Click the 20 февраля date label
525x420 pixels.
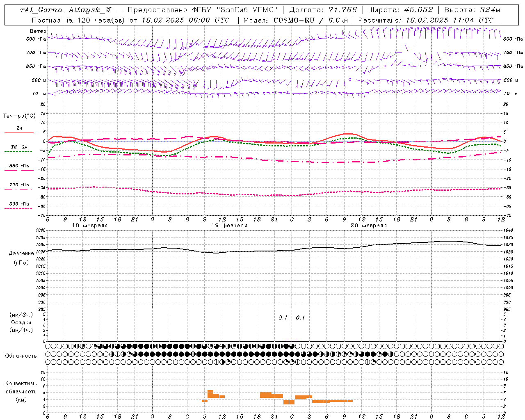pyautogui.click(x=369, y=226)
